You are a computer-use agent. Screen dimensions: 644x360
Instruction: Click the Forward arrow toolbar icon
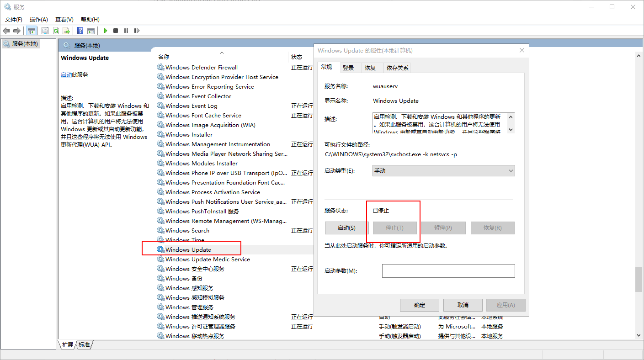pyautogui.click(x=17, y=31)
